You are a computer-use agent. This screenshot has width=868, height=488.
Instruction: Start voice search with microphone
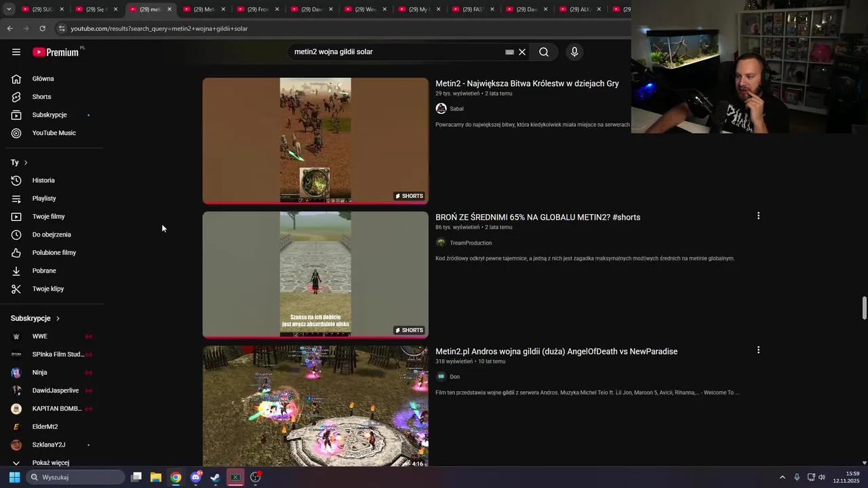[x=574, y=52]
